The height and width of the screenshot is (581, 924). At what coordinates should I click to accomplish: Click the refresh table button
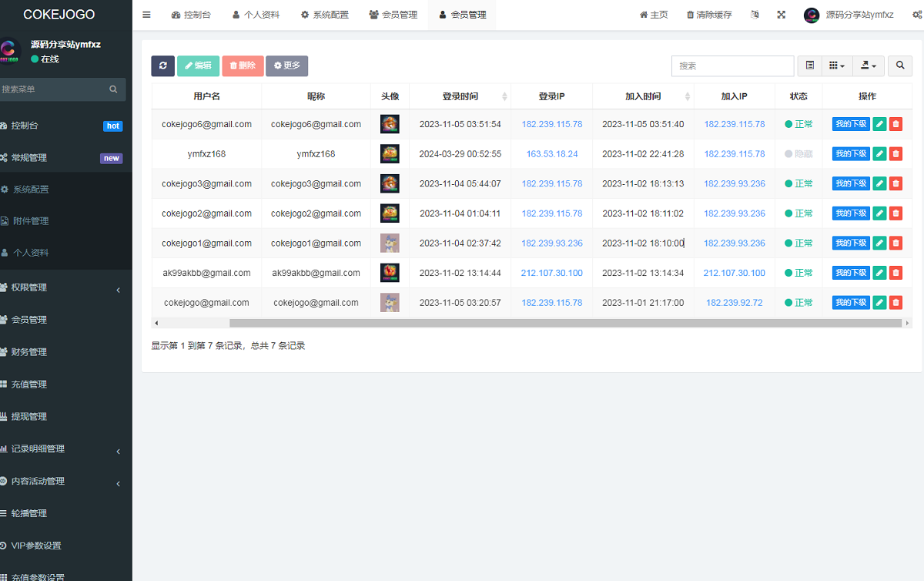click(x=162, y=66)
